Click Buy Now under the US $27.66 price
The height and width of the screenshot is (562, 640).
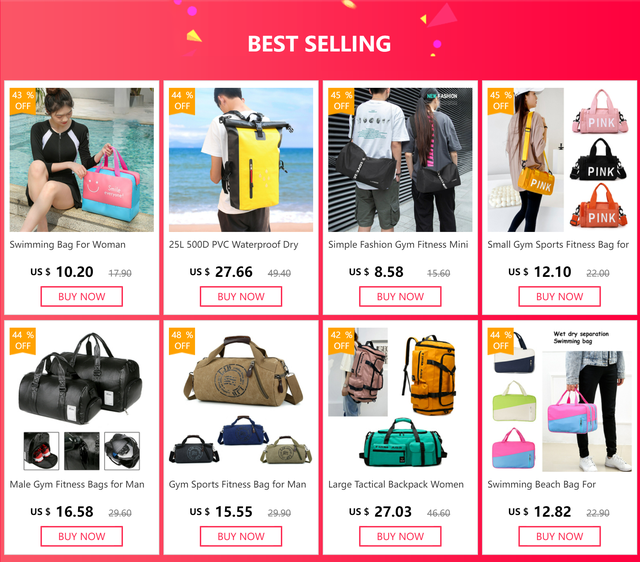(241, 297)
